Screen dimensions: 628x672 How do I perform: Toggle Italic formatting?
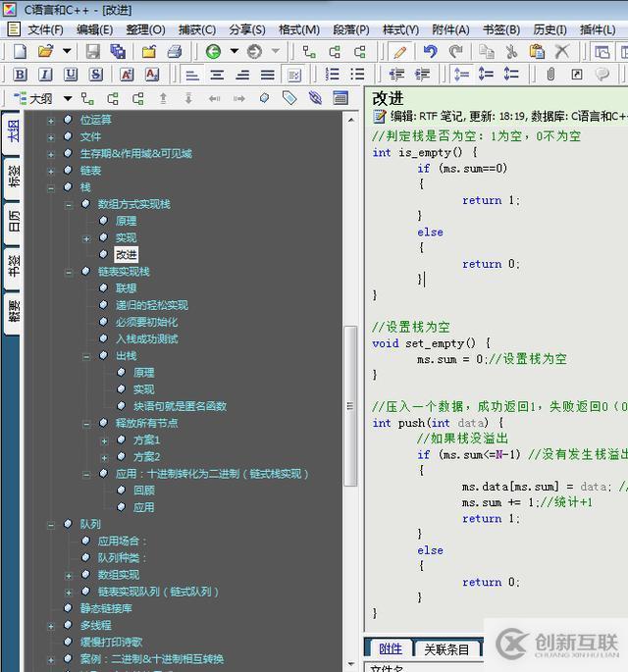coord(45,75)
